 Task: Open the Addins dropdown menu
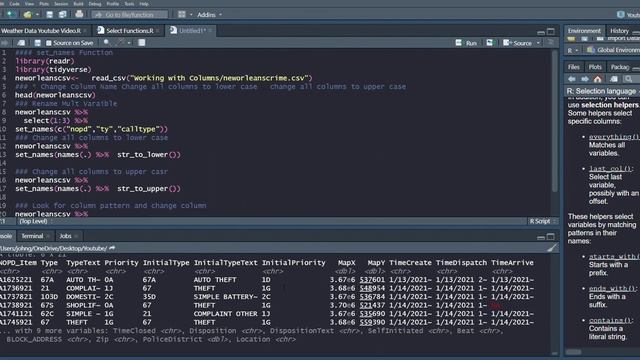pyautogui.click(x=209, y=15)
